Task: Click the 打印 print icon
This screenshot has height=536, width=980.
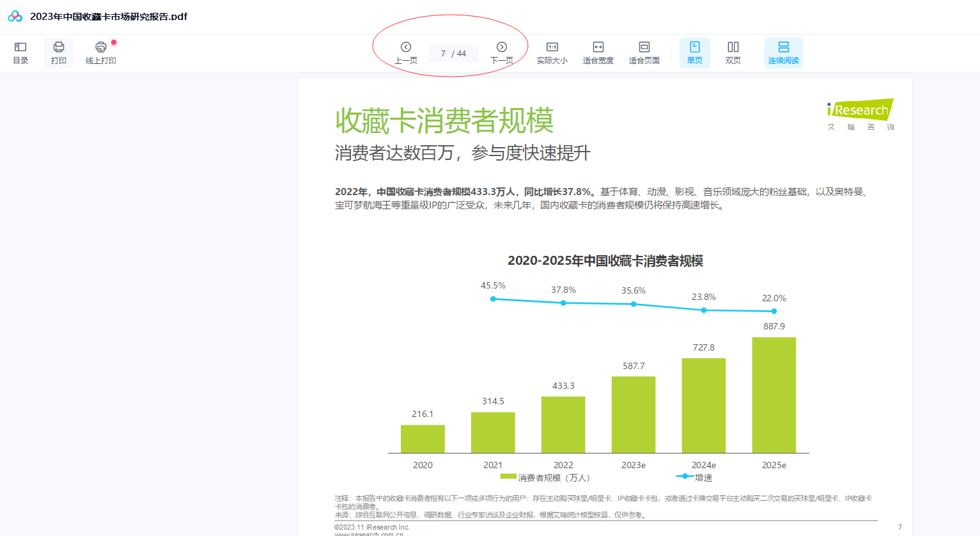Action: coord(59,52)
